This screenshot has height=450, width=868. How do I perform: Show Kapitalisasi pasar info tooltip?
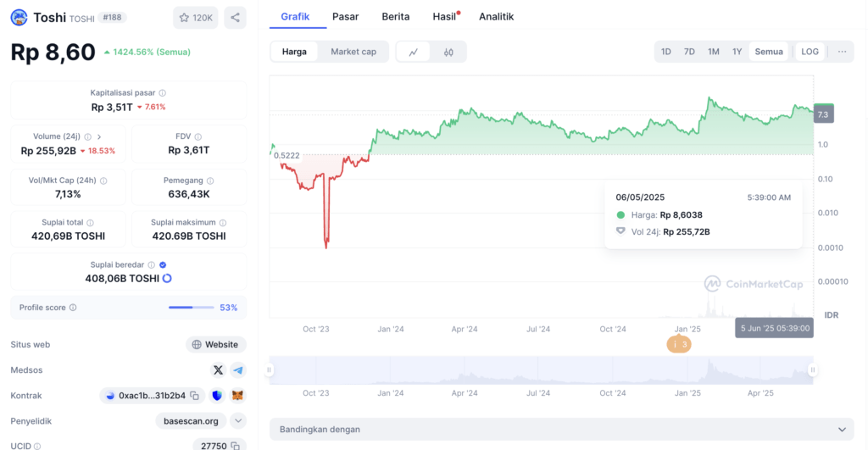click(162, 93)
